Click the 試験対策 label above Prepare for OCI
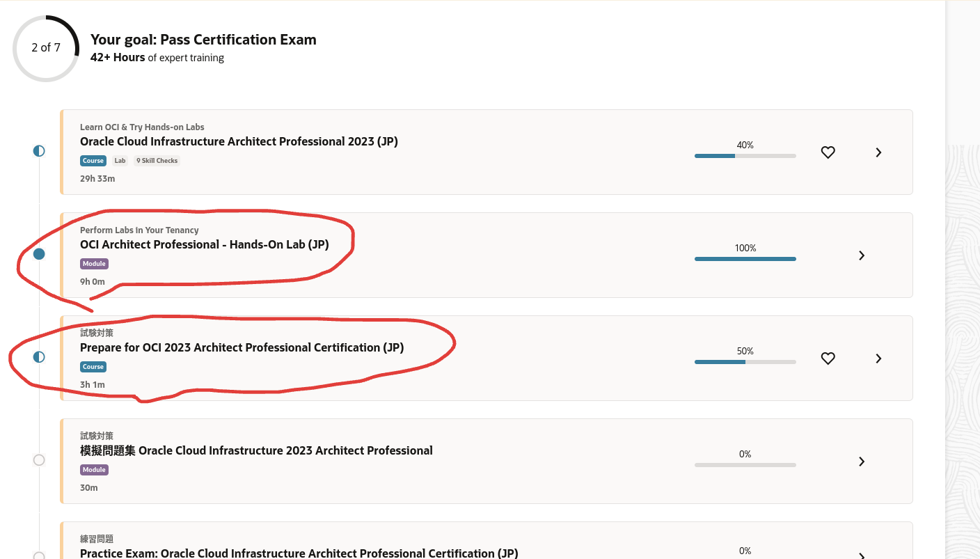This screenshot has height=559, width=980. pyautogui.click(x=97, y=333)
